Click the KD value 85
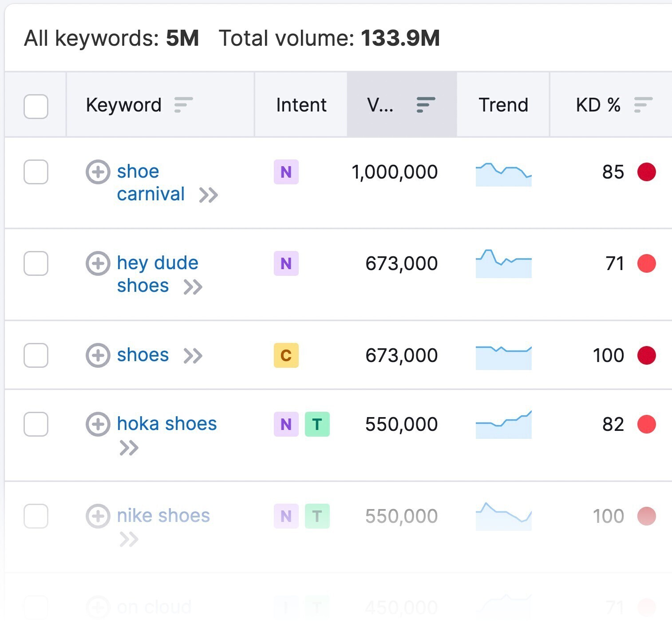672x621 pixels. click(x=613, y=172)
